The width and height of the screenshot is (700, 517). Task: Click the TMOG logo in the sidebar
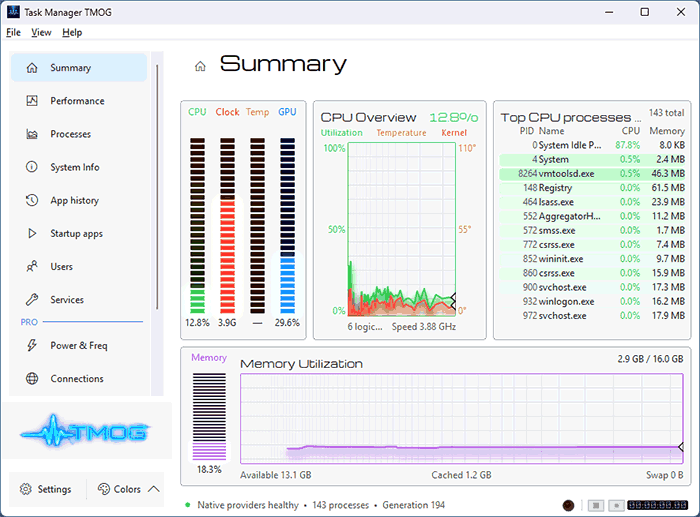click(x=86, y=431)
